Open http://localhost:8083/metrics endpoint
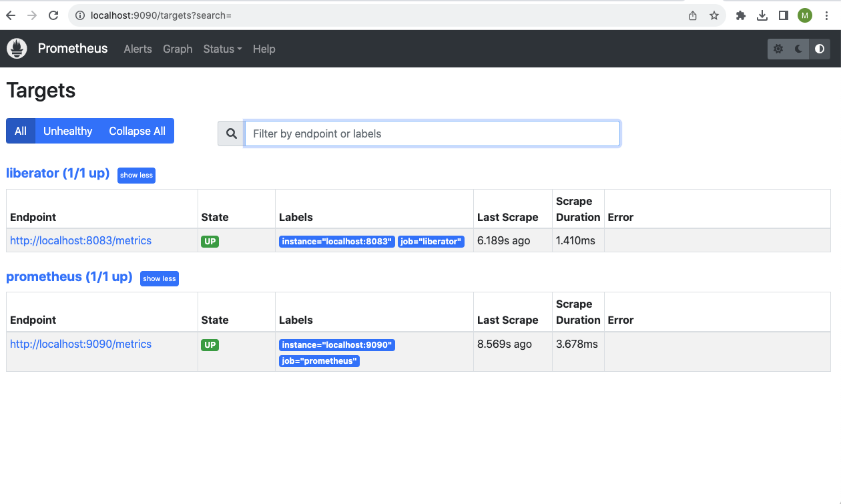841x504 pixels. click(81, 240)
